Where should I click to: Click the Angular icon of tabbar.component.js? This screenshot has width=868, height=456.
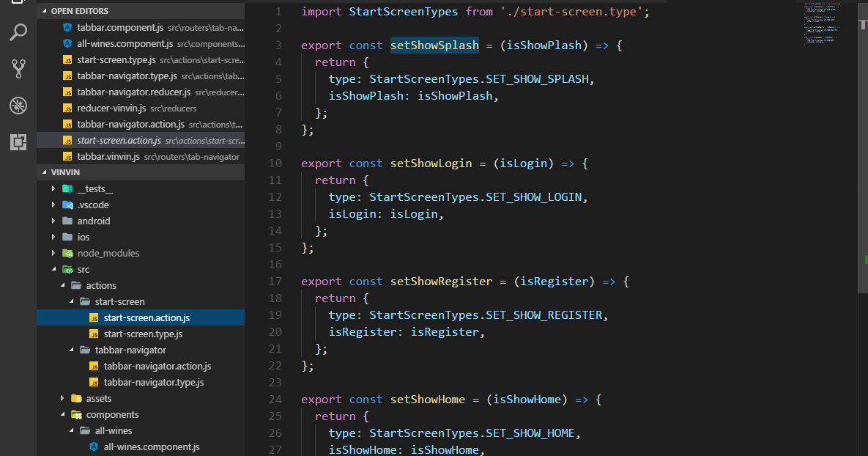[67, 27]
